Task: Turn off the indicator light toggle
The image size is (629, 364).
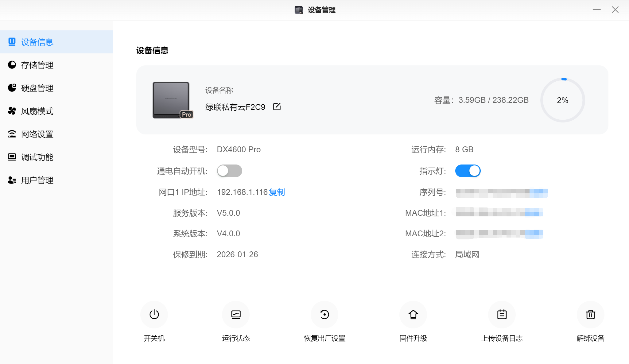Action: pos(468,171)
